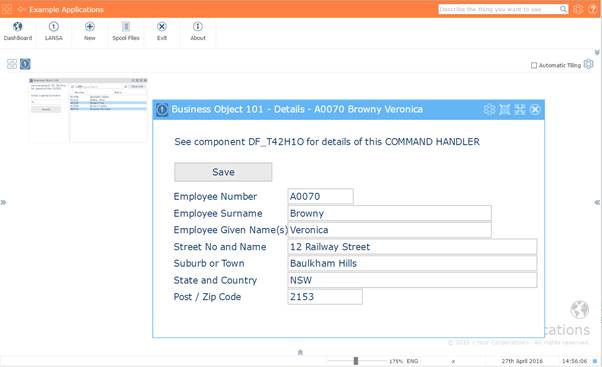Open the Details window settings gear
602x367 pixels.
tap(489, 109)
